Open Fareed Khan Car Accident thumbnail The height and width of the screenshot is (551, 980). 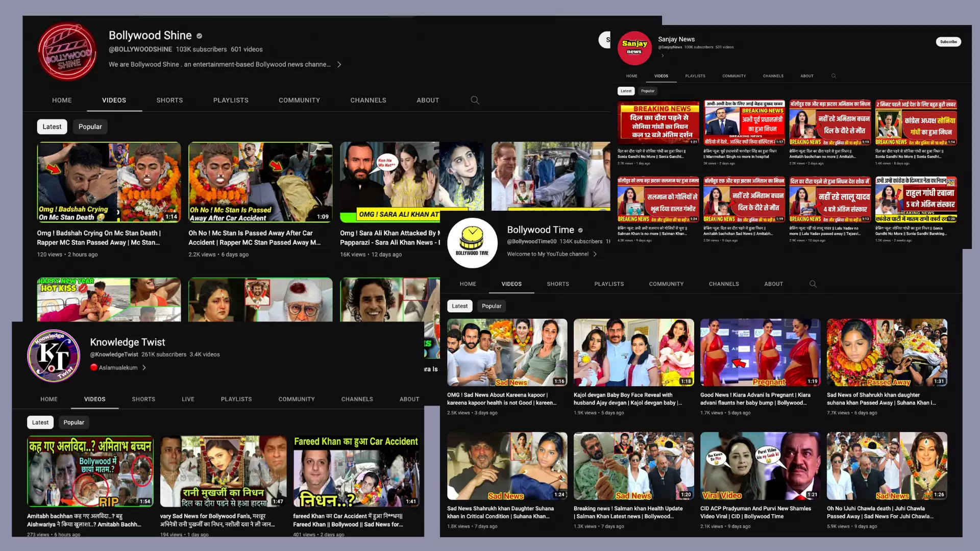(356, 471)
